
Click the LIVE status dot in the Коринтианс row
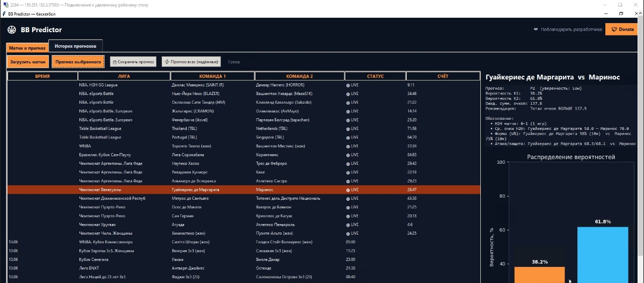pyautogui.click(x=348, y=155)
